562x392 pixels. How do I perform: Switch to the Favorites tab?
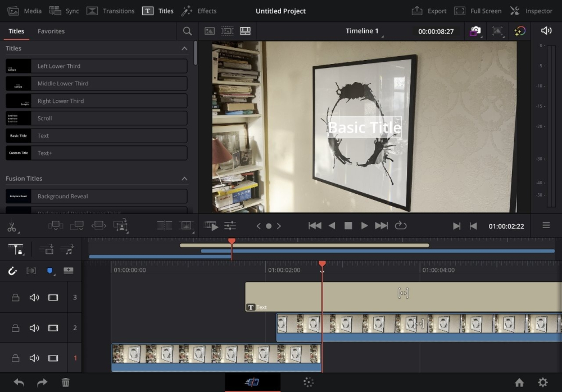(x=51, y=31)
